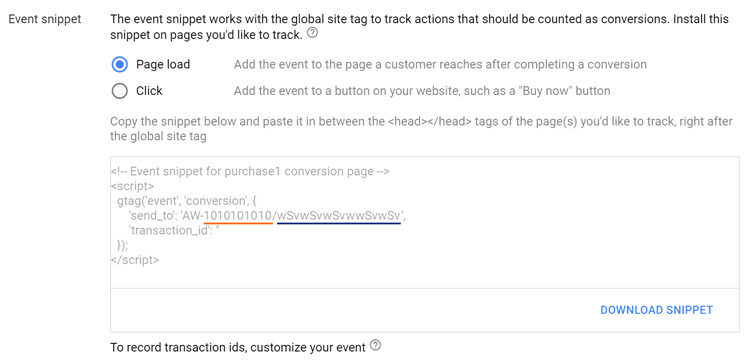Click the opening '<script>' tag line
This screenshot has width=750, height=364.
click(132, 186)
